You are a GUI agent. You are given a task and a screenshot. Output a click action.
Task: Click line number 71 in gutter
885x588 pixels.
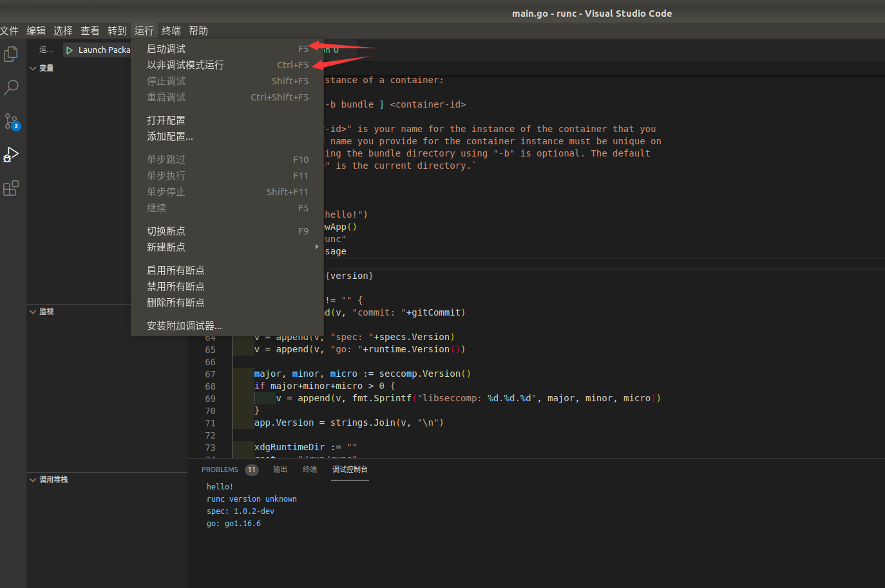tap(210, 423)
